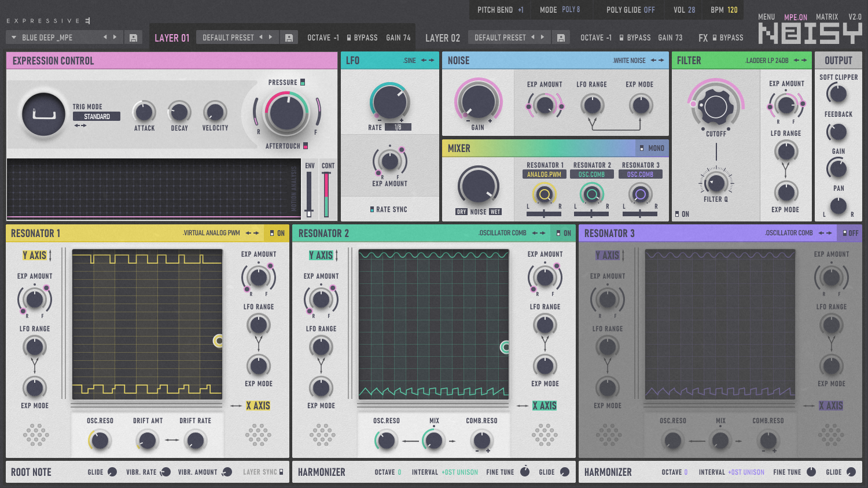Click the ANALOG.PWM button under Resonator 1 mixer
Screen dimensions: 868x488
tap(544, 173)
